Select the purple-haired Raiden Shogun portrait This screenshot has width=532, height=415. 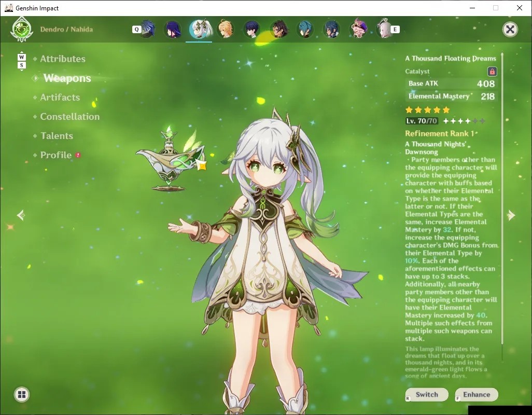coord(173,29)
